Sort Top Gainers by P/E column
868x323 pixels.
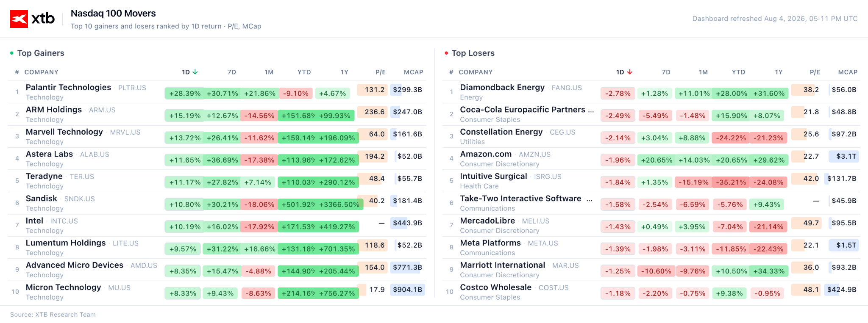(381, 72)
